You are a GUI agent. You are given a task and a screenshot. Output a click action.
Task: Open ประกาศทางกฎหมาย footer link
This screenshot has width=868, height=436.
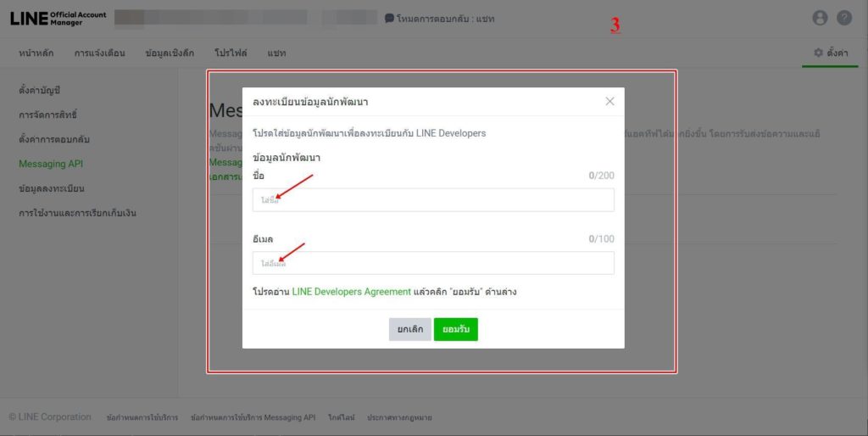pos(399,417)
